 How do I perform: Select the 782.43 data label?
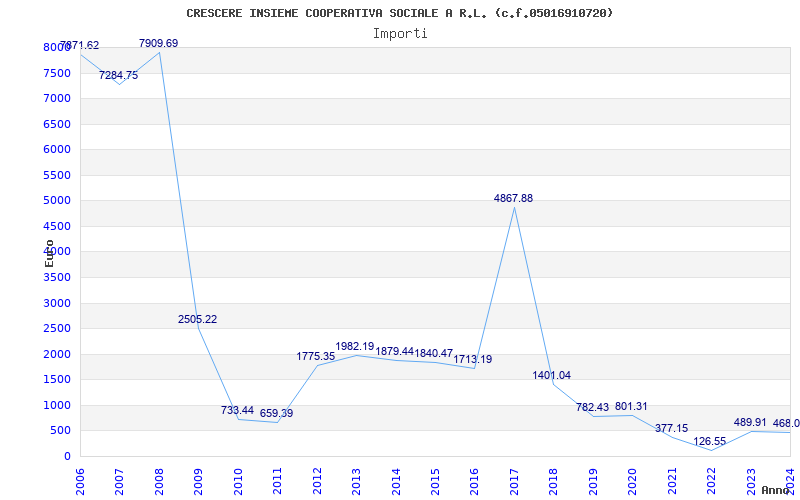pos(592,407)
